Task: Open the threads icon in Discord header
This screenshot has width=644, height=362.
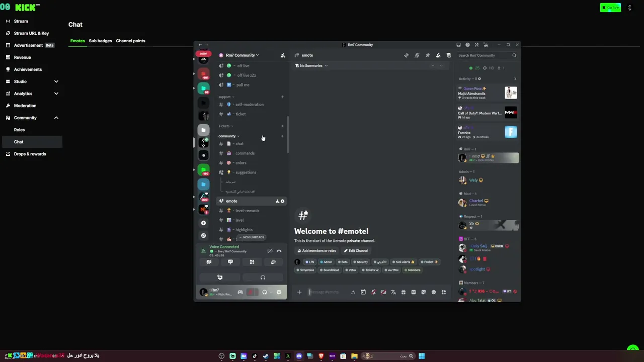Action: pos(407,55)
